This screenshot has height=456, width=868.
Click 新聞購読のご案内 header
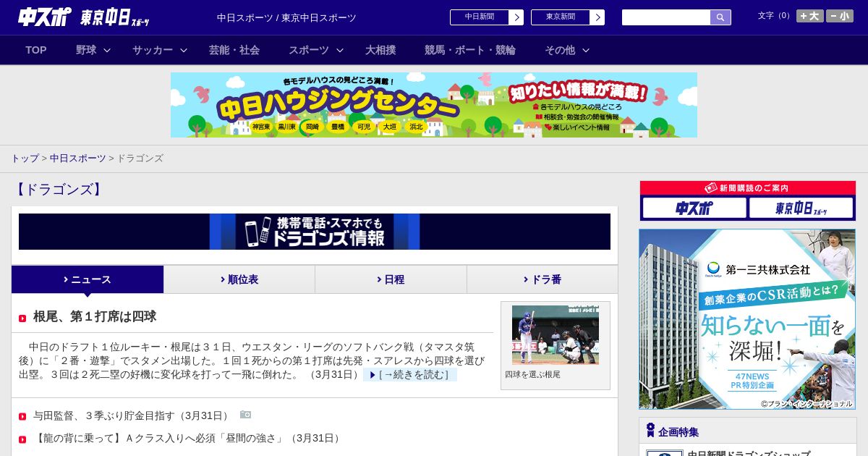point(748,188)
